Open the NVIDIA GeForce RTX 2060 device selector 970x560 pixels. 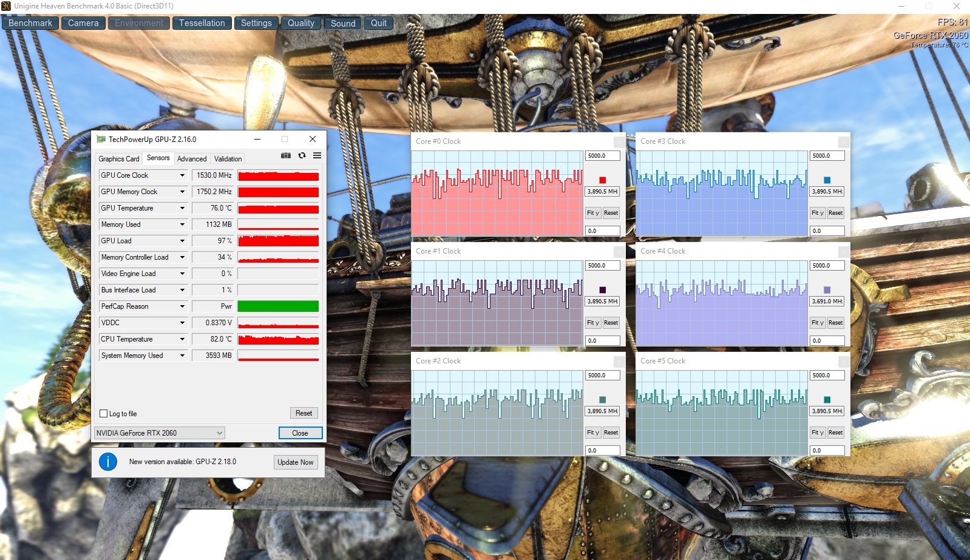pyautogui.click(x=160, y=433)
